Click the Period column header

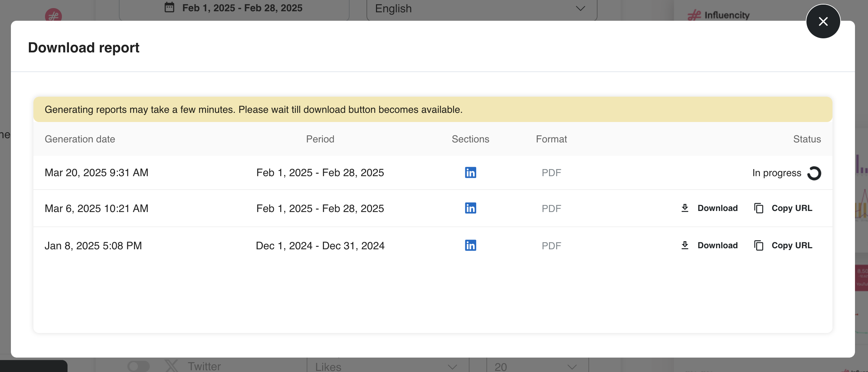(x=320, y=139)
